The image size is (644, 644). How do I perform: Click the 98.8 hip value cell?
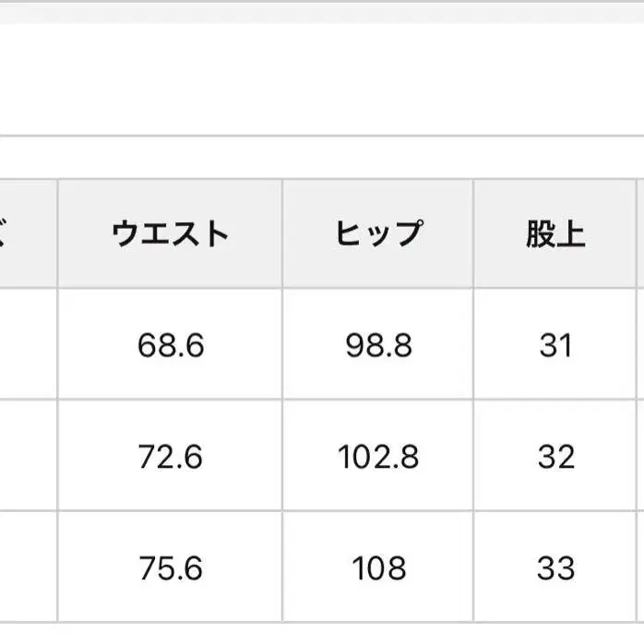pos(378,345)
